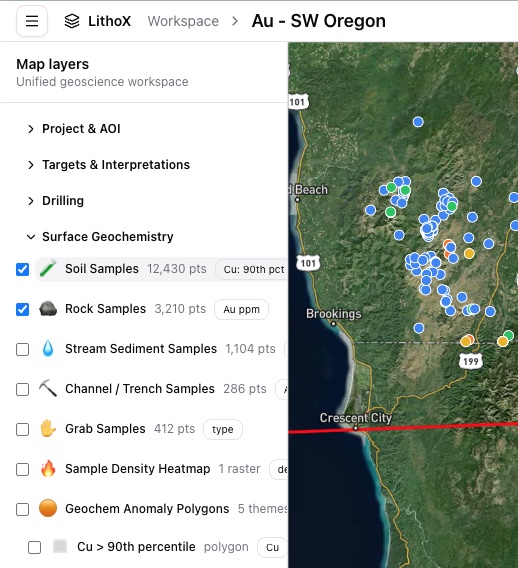Click the Rock Samples rock icon

[x=48, y=309]
